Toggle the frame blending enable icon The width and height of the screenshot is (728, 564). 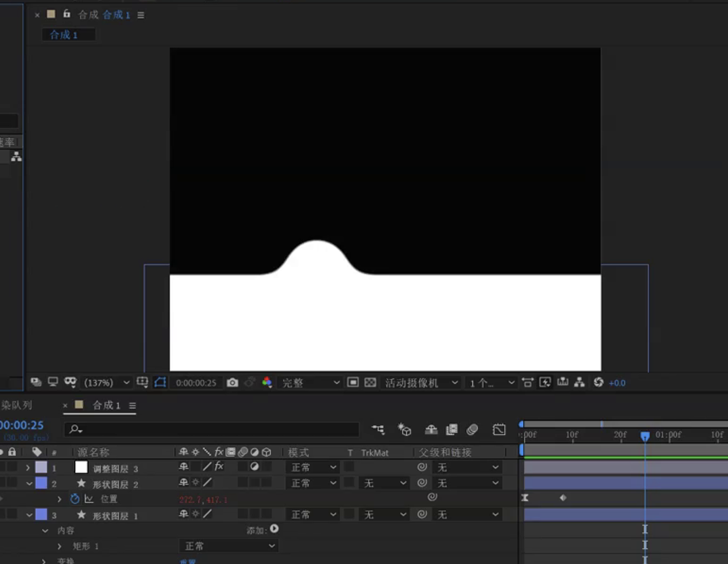452,429
